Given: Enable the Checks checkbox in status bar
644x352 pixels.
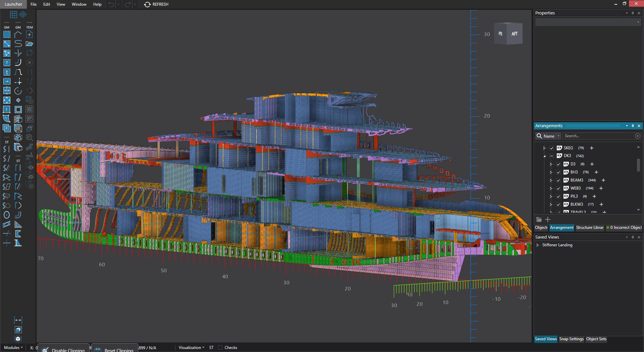Looking at the screenshot, I should point(220,347).
